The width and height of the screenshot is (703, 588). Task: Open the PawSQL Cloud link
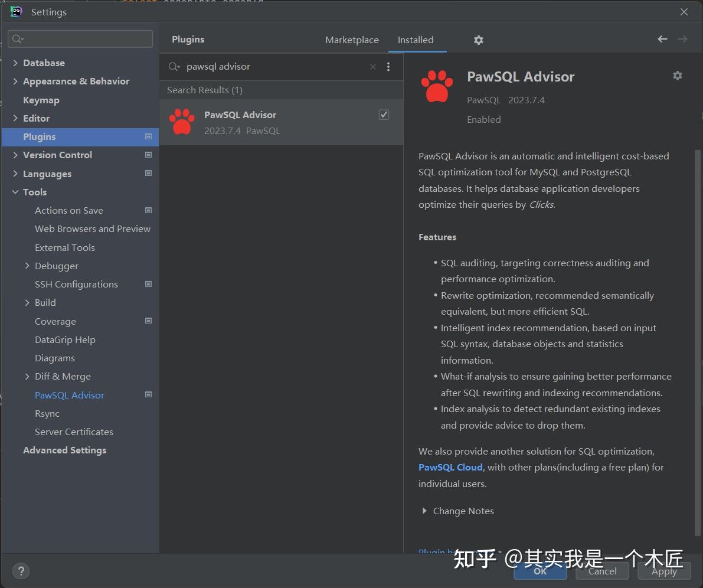450,467
